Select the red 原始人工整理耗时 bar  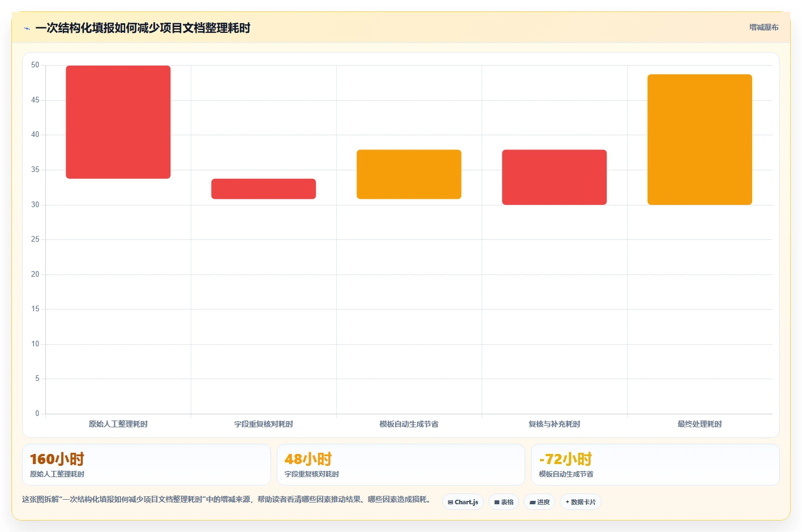[x=118, y=122]
